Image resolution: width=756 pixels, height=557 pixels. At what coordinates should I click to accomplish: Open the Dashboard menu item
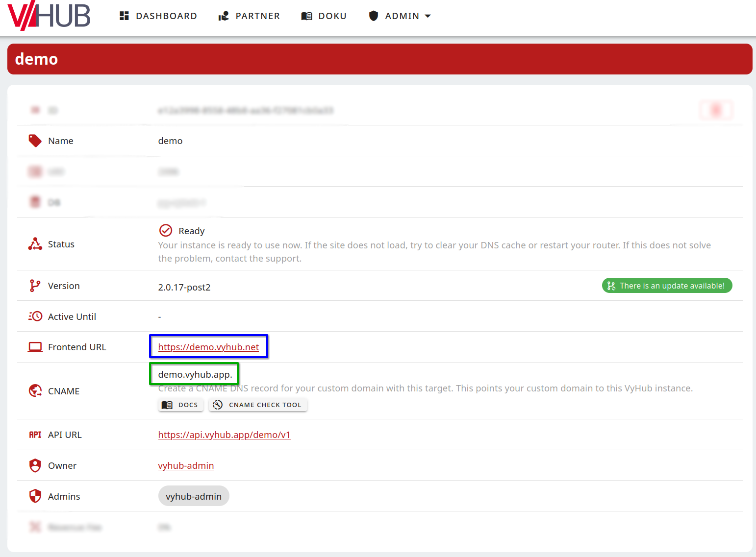coord(158,16)
